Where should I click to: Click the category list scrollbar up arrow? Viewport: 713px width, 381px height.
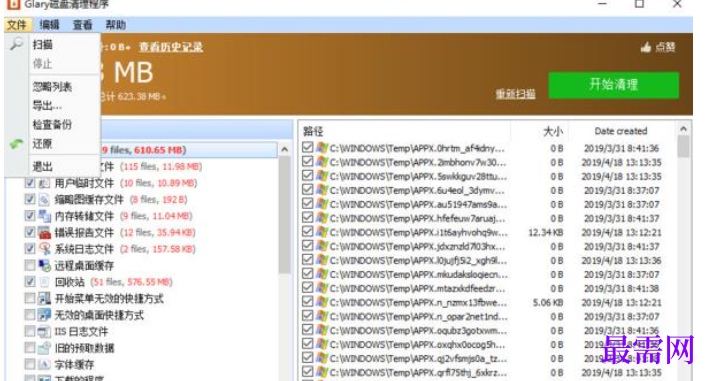coord(285,149)
